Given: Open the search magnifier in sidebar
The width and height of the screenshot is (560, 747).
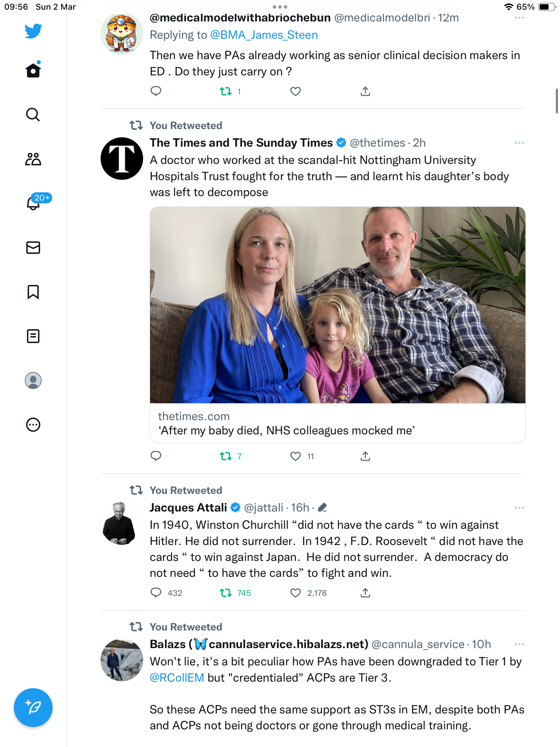Looking at the screenshot, I should click(x=33, y=114).
